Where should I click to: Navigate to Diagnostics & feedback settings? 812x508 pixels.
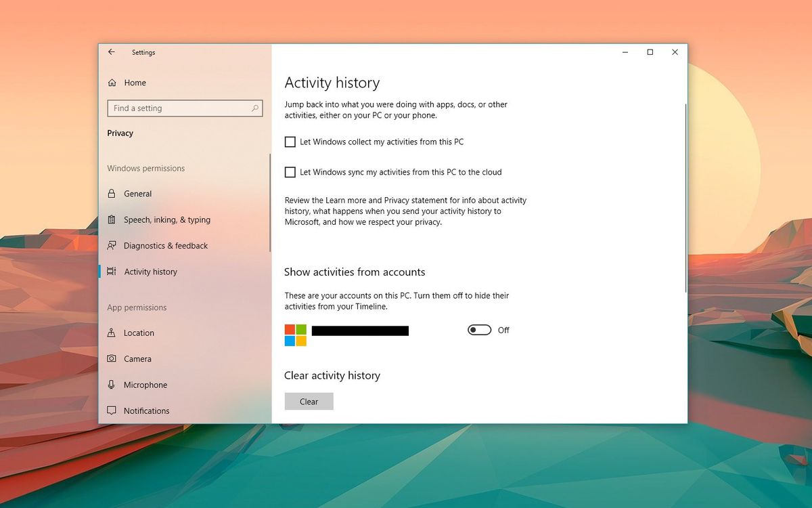(165, 245)
